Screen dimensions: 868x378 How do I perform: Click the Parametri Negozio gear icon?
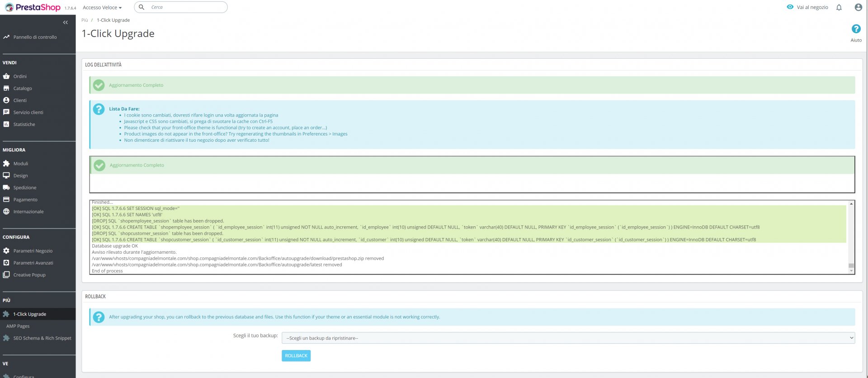[x=6, y=251]
